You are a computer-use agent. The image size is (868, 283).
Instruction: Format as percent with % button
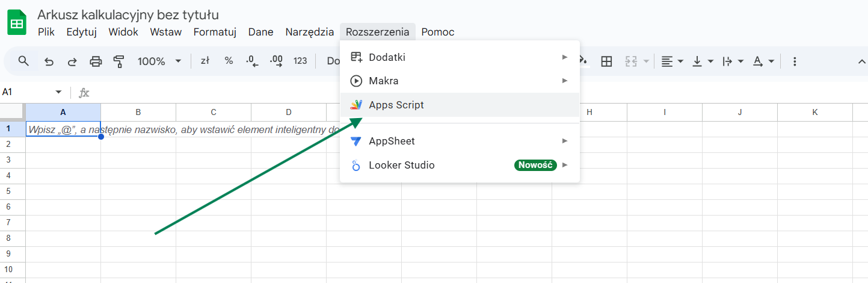coord(229,61)
